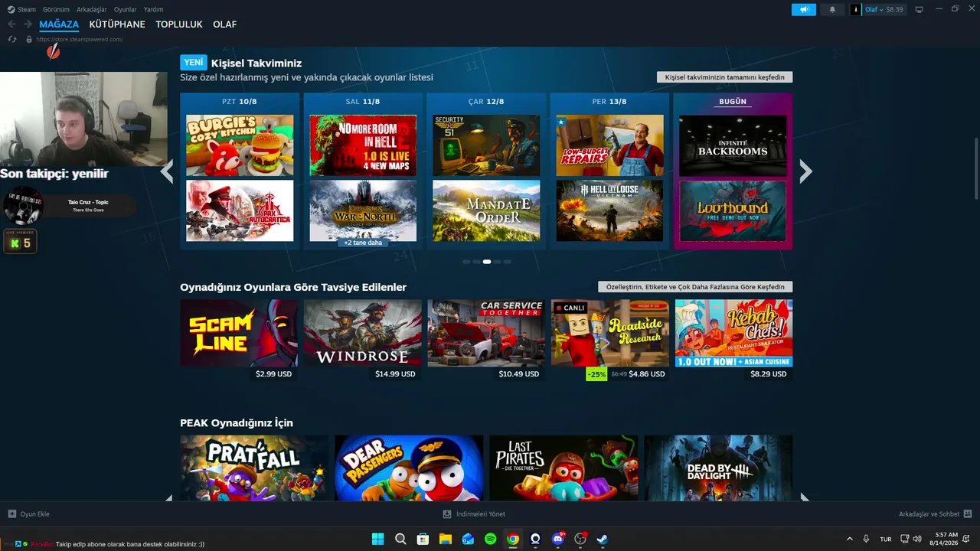Screen dimensions: 980x551
Task: Open War in the North thumbnail
Action: pyautogui.click(x=363, y=210)
